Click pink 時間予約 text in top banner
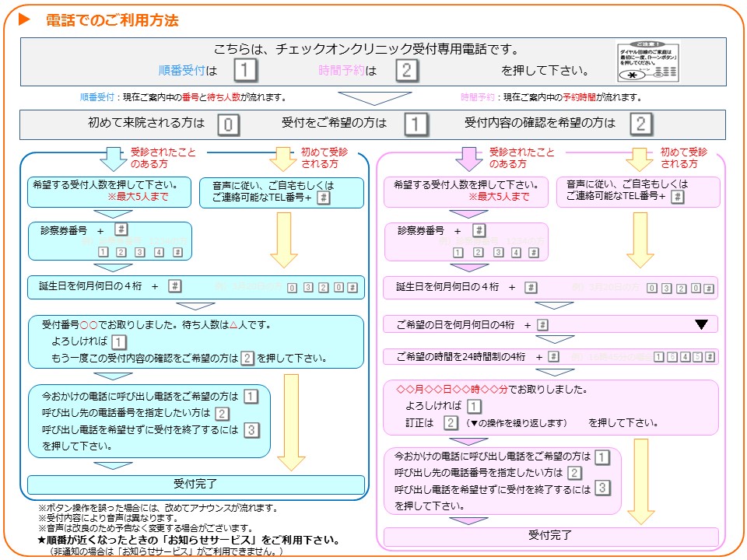747x560 pixels. coord(341,71)
